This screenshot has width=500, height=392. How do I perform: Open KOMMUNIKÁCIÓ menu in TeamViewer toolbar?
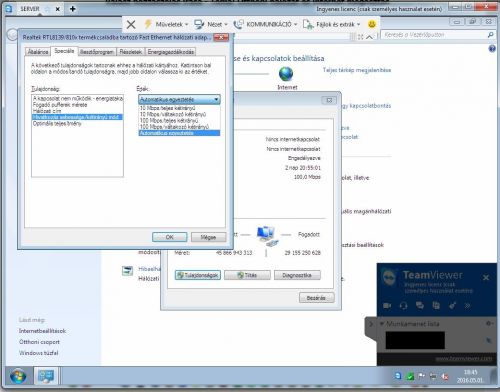click(265, 24)
